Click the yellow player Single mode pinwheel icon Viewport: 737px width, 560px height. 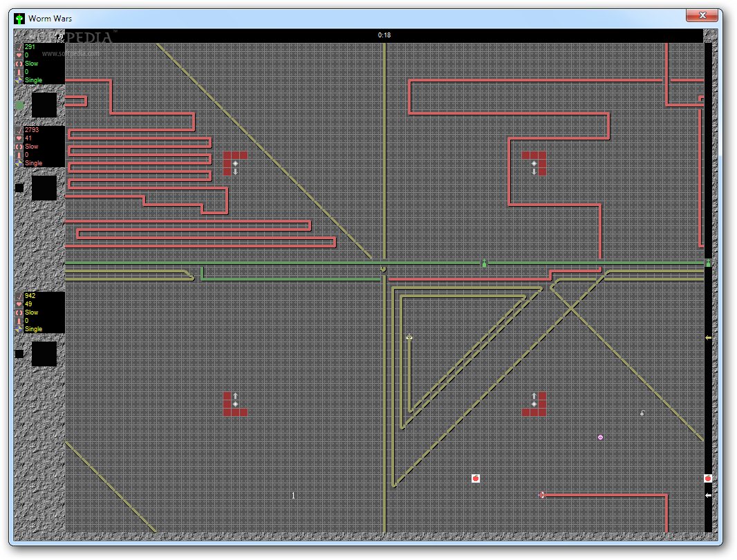tap(19, 329)
